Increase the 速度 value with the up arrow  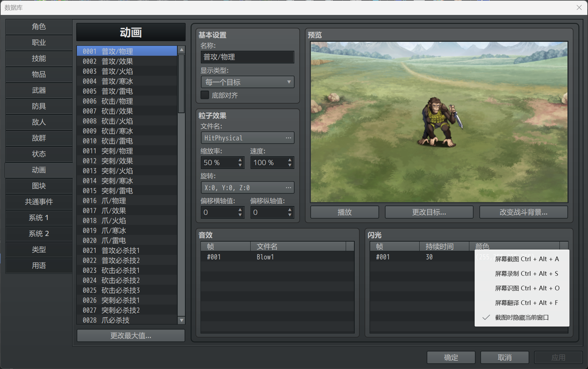290,160
